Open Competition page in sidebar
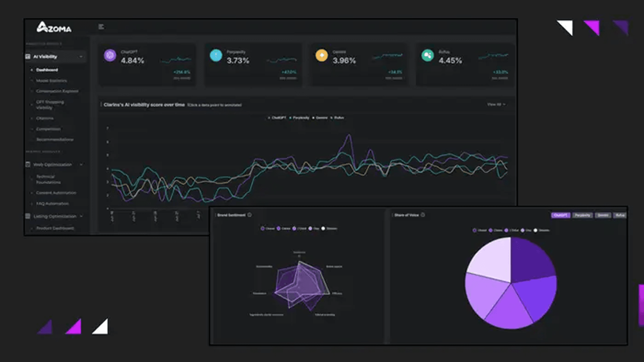The height and width of the screenshot is (362, 644). tap(48, 129)
